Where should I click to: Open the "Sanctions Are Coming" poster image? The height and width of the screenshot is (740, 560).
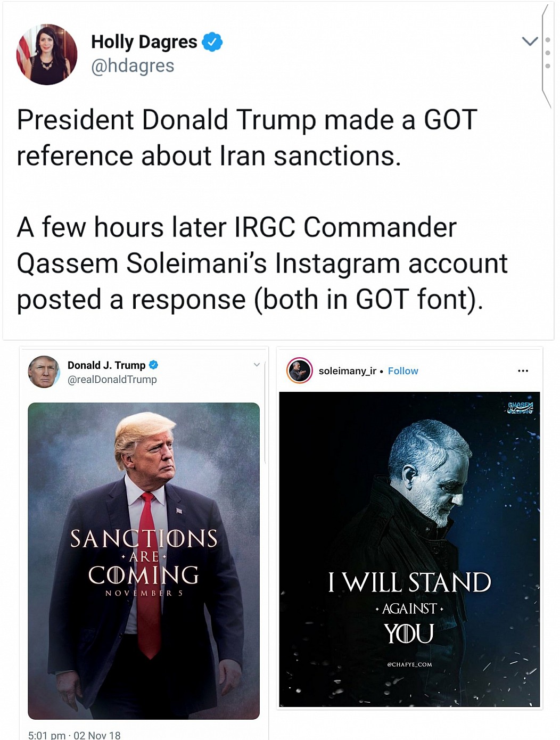point(144,560)
